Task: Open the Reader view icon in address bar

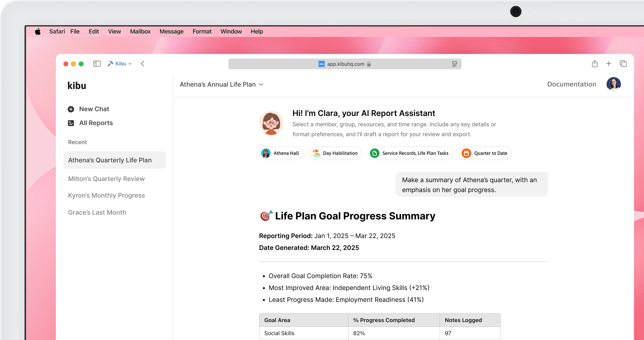Action: 455,64
